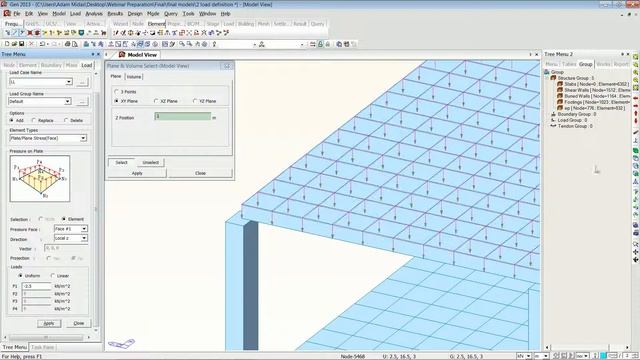Click the Print icon in main toolbar
The image size is (640, 360).
[67, 44]
